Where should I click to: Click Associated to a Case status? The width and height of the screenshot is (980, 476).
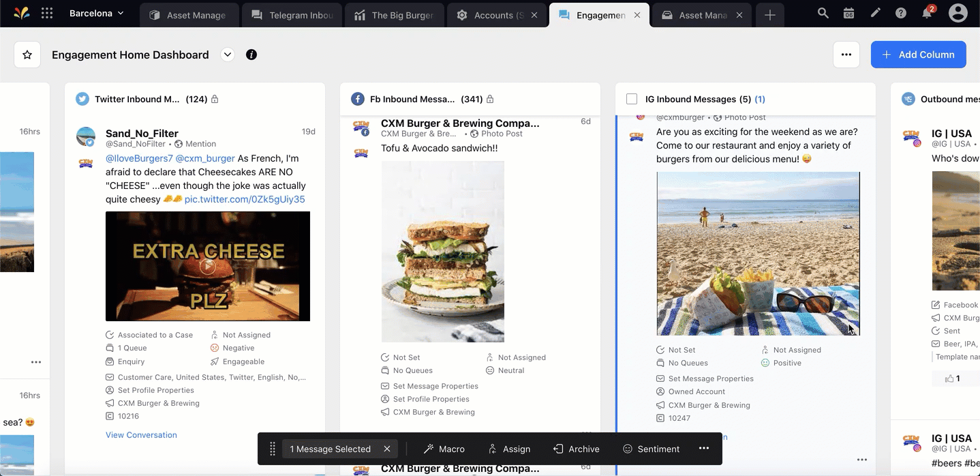click(x=149, y=335)
